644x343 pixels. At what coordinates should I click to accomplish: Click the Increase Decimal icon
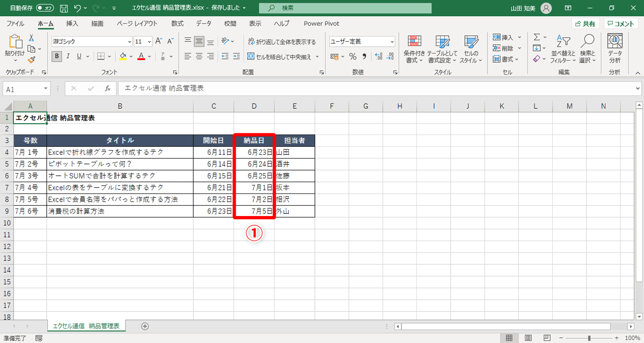pos(378,56)
